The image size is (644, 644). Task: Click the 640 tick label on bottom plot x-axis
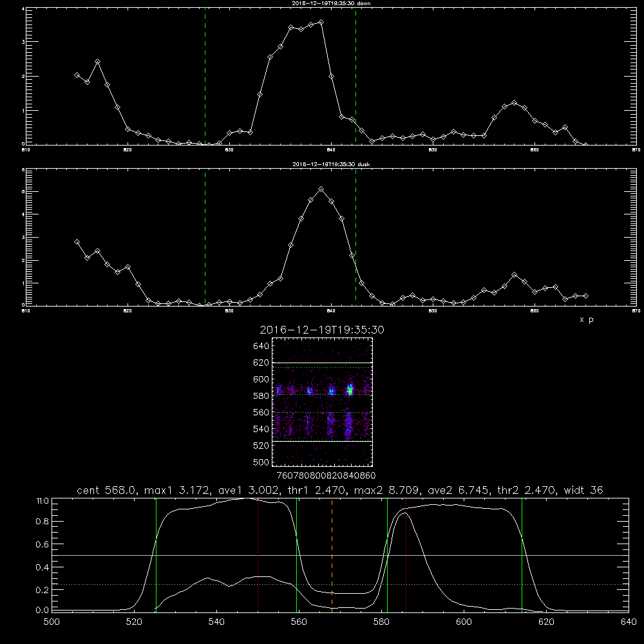[x=629, y=622]
